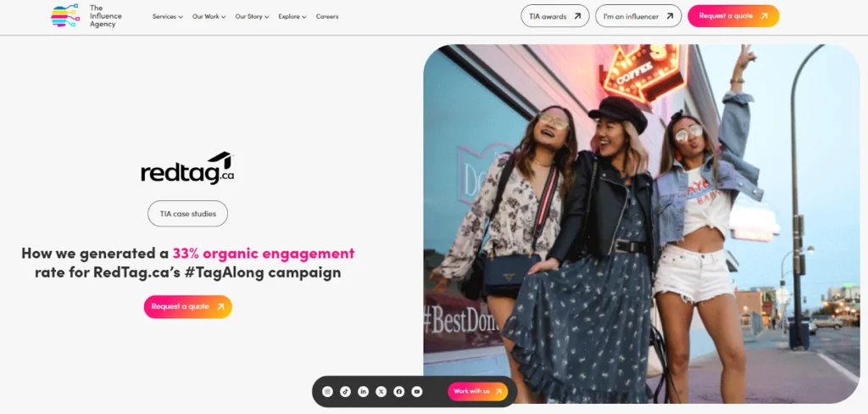Image resolution: width=868 pixels, height=414 pixels.
Task: Open the LinkedIn icon in bottom bar
Action: tap(363, 392)
